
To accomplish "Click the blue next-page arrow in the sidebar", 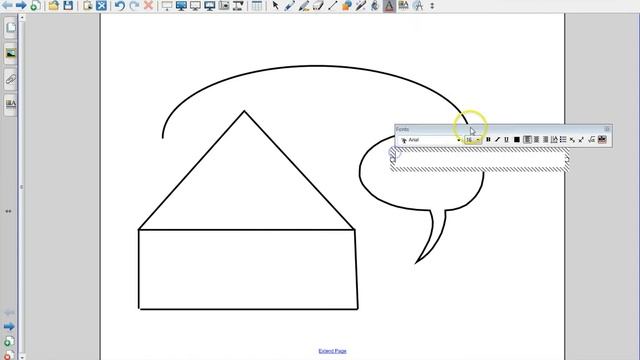I will tap(9, 327).
